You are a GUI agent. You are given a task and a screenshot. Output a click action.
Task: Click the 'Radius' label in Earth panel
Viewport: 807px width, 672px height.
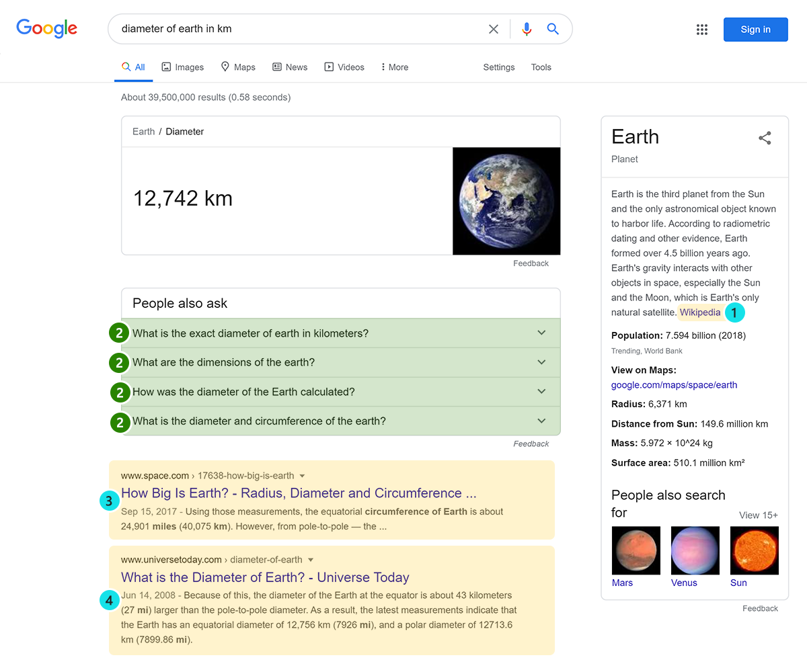coord(628,405)
